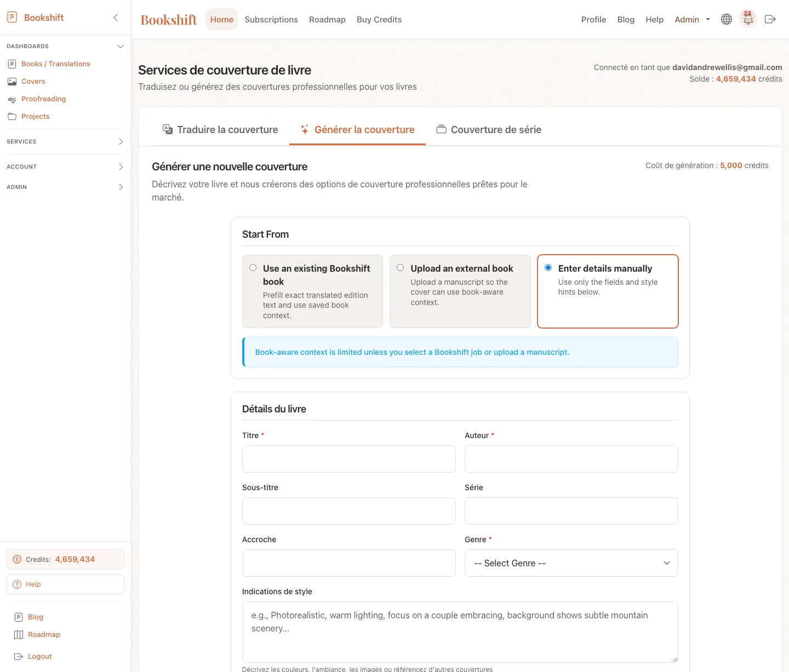Click the davidandrewellis@gmail.com account text

[727, 67]
